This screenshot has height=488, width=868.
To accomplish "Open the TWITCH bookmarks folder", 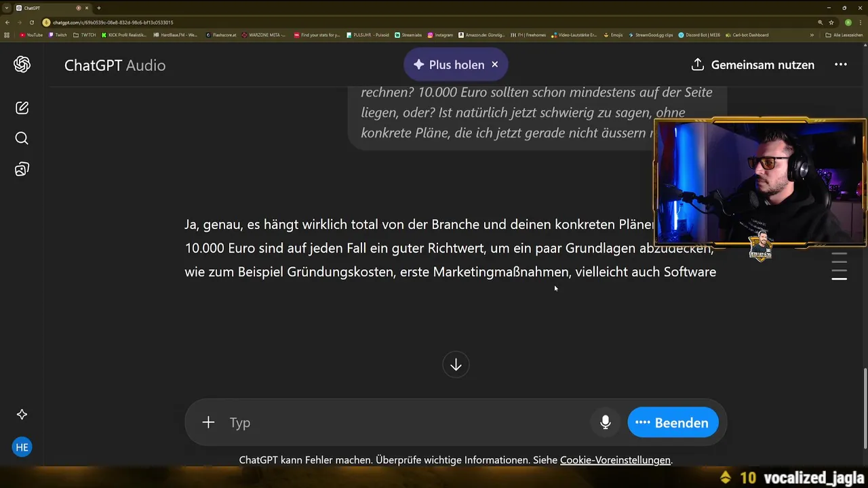I will click(84, 35).
